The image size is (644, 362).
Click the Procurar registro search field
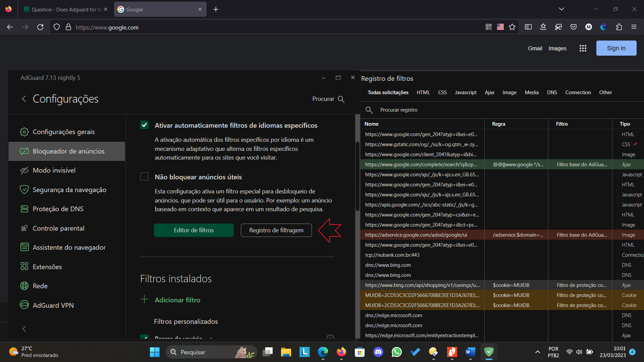coord(398,110)
